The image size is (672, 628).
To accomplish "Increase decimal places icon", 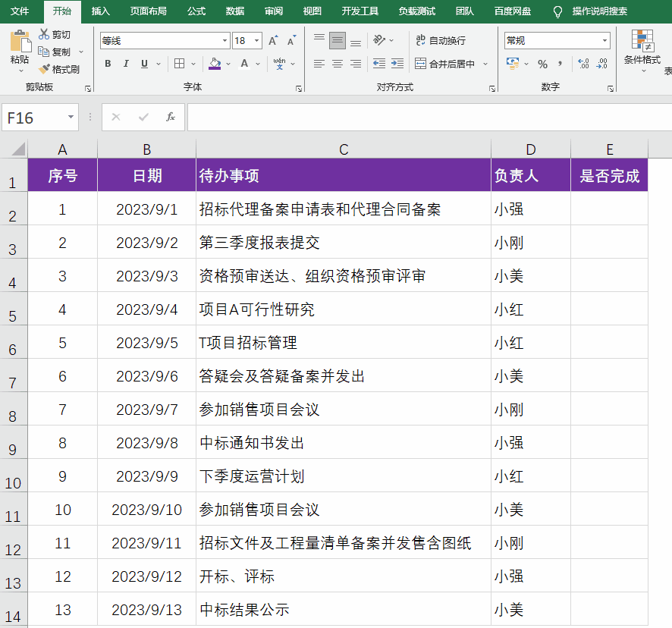I will click(x=583, y=64).
